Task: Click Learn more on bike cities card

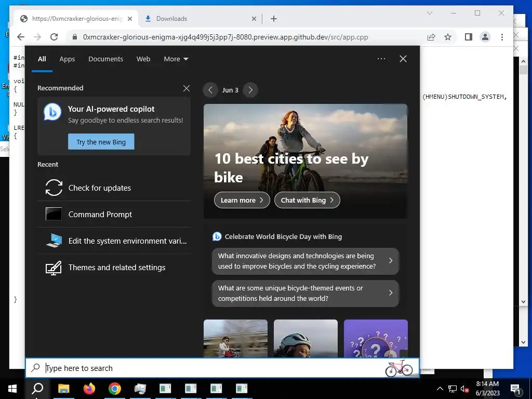Action: (x=242, y=200)
